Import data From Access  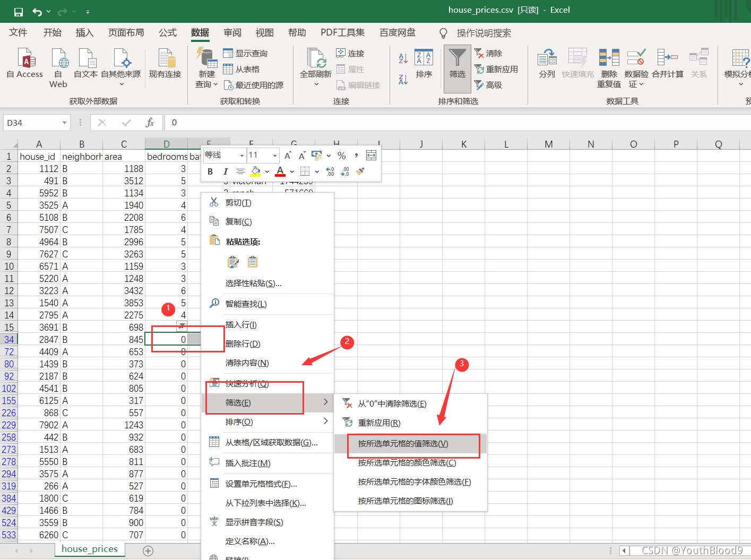point(25,63)
